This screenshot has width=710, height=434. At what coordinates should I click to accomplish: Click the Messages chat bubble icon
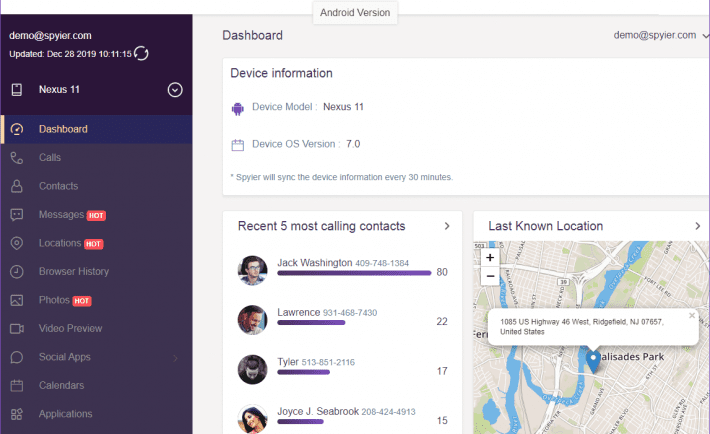click(17, 215)
